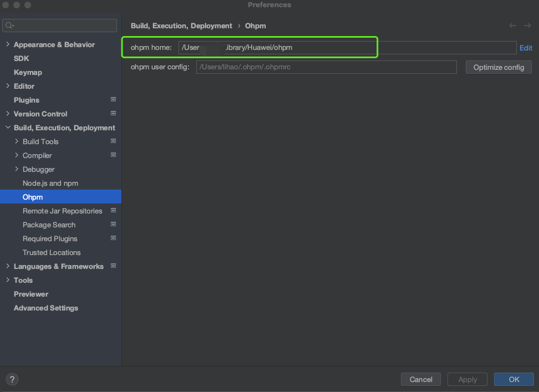Open help with the question mark button
This screenshot has width=539, height=392.
click(x=12, y=379)
